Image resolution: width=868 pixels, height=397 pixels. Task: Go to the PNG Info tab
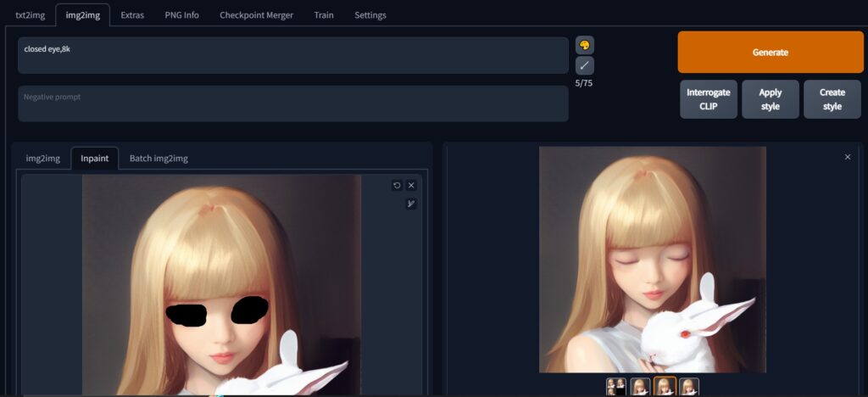pos(181,15)
